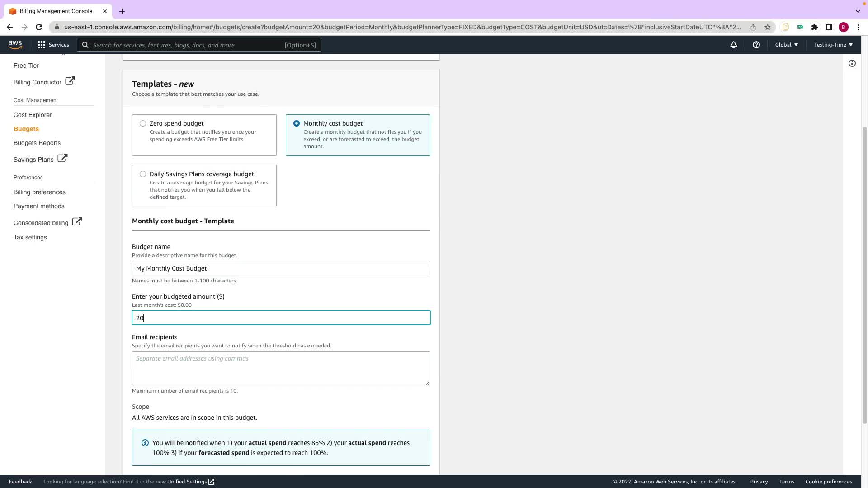Expand the Global region dropdown
The height and width of the screenshot is (488, 868).
pos(786,45)
